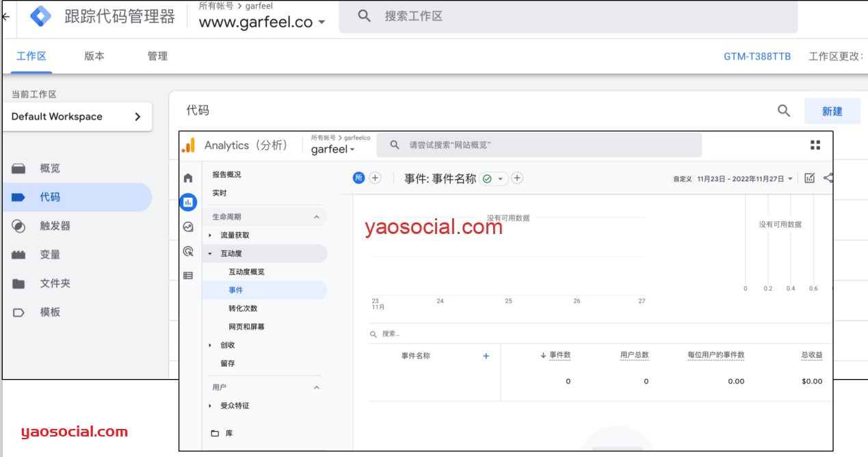Open the Advertising icon in Analytics sidebar

click(188, 251)
